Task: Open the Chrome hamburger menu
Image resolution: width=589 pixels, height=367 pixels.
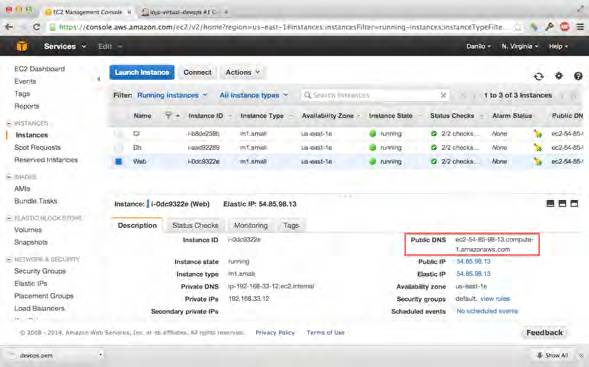Action: point(580,27)
